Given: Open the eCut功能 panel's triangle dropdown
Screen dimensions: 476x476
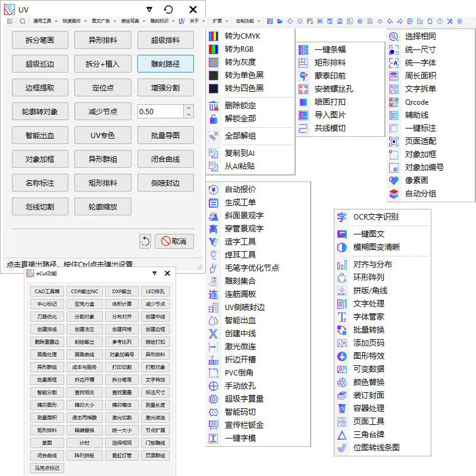Looking at the screenshot, I should tap(155, 273).
